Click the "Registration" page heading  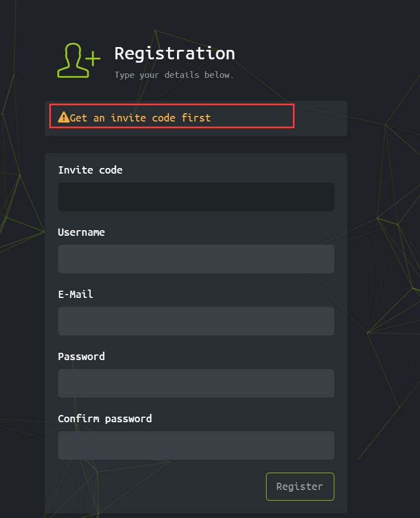175,53
